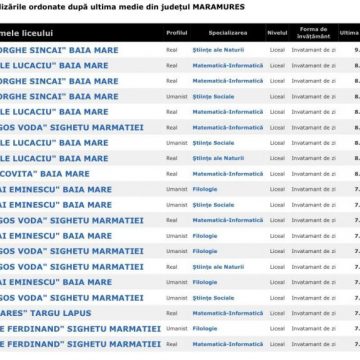Open the Ferdinand Sighetu Marmatiei Filologie school link
Viewport: 360px width, 360px height.
[80, 329]
